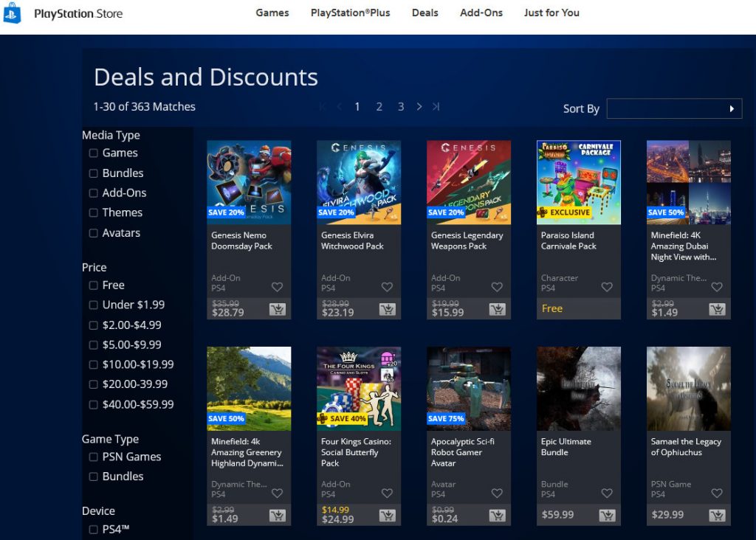Viewport: 756px width, 540px height.
Task: Click the cart icon on Genesis Legendary Weapons Pack
Action: point(497,308)
